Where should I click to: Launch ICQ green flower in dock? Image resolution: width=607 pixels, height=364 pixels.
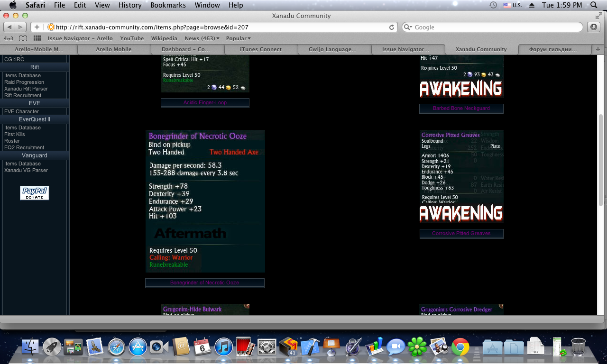(x=417, y=347)
